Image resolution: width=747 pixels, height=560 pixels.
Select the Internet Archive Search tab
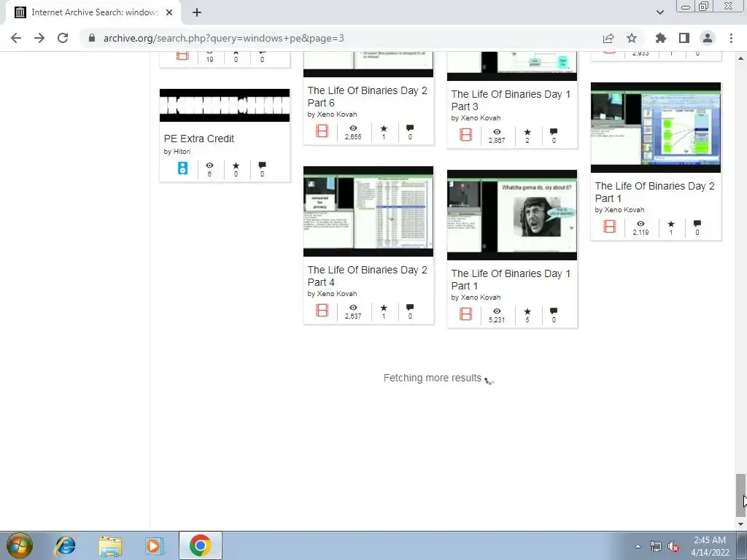click(93, 13)
